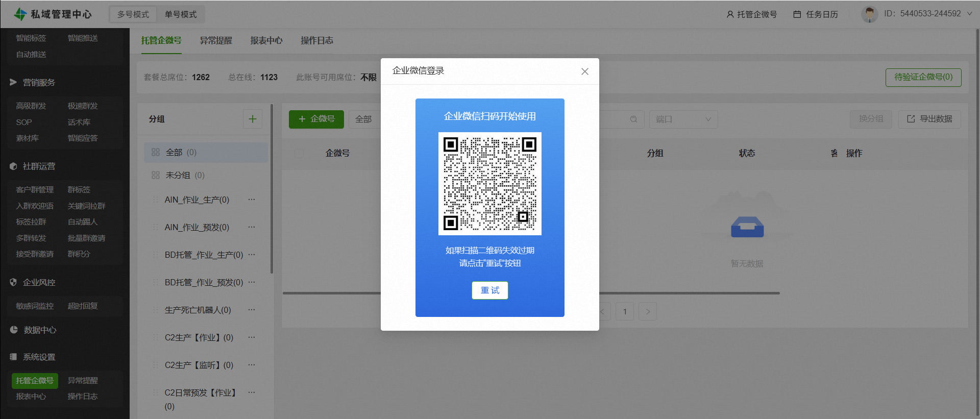Expand the account ID dropdown arrow

970,14
